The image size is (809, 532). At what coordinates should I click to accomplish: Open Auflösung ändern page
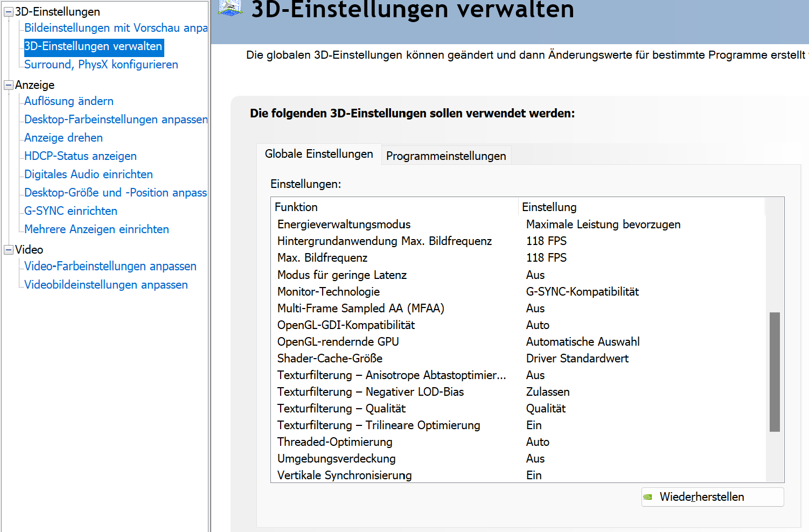point(69,101)
